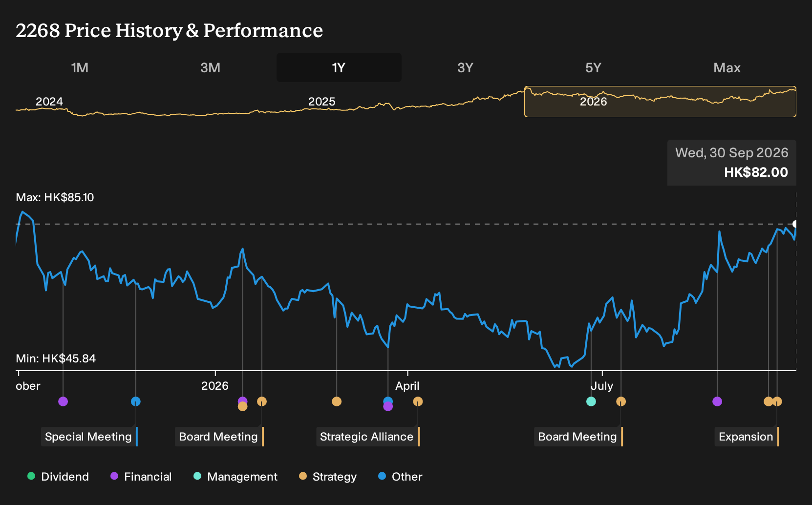Open the Board Meeting label near 2026
Viewport: 812px width, 505px height.
(218, 437)
